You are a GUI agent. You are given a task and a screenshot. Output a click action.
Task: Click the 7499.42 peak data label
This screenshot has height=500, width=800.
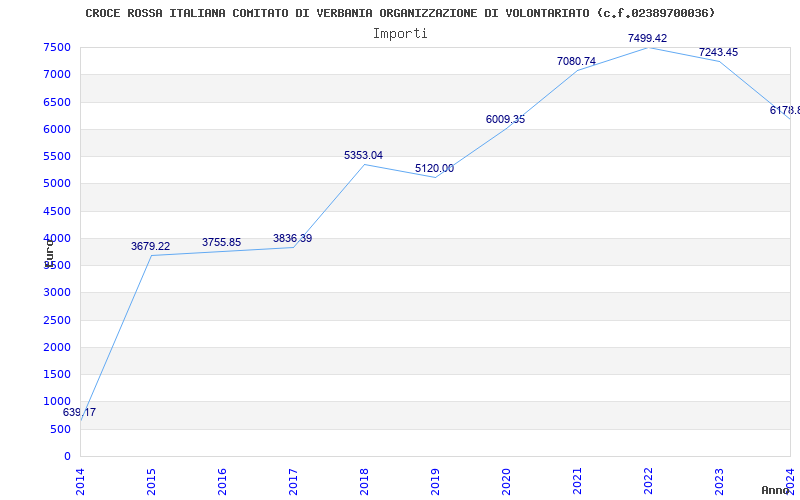click(647, 38)
